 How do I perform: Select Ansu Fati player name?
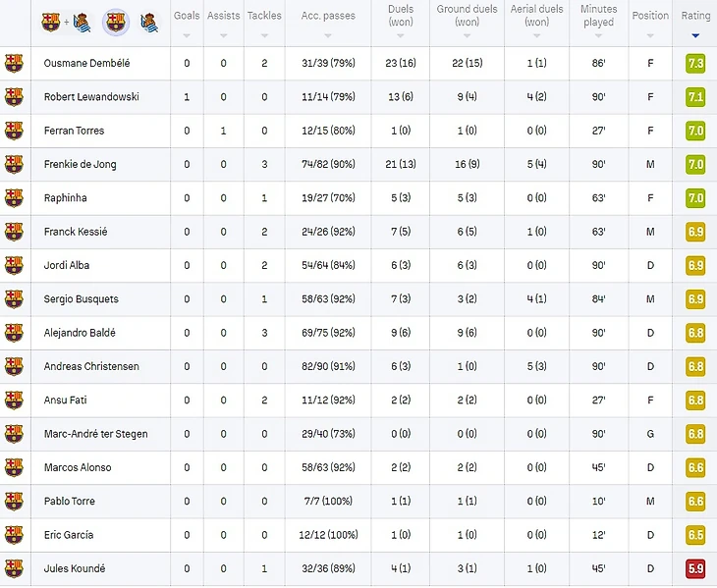coord(66,401)
